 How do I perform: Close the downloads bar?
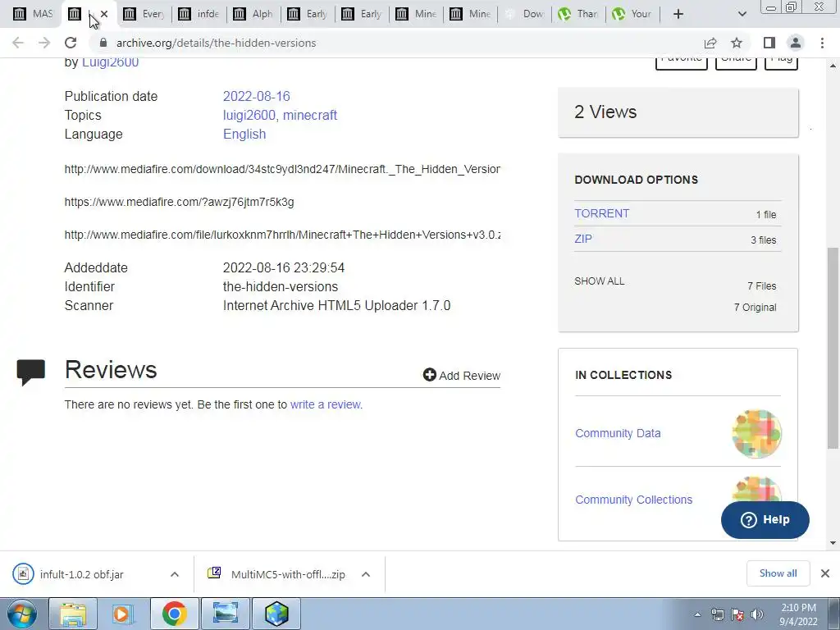(825, 573)
